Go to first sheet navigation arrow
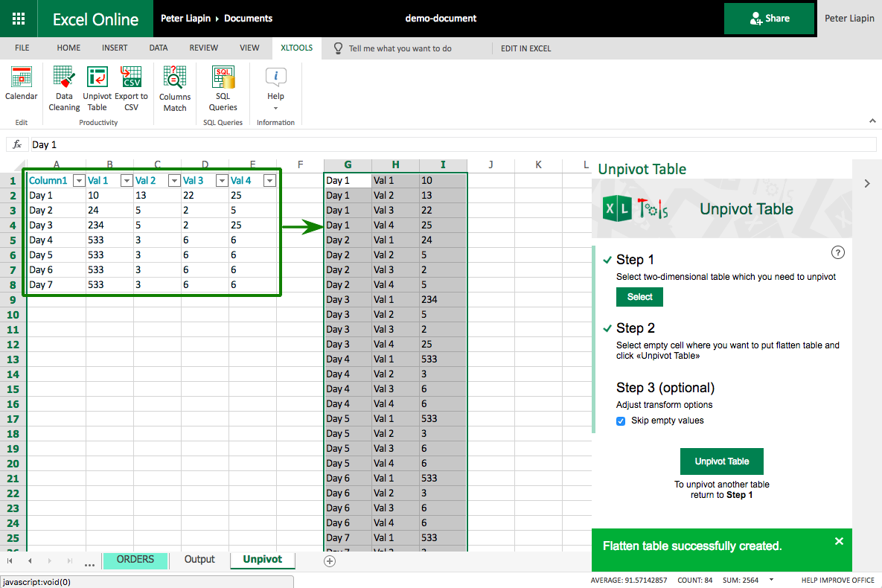 (x=10, y=560)
